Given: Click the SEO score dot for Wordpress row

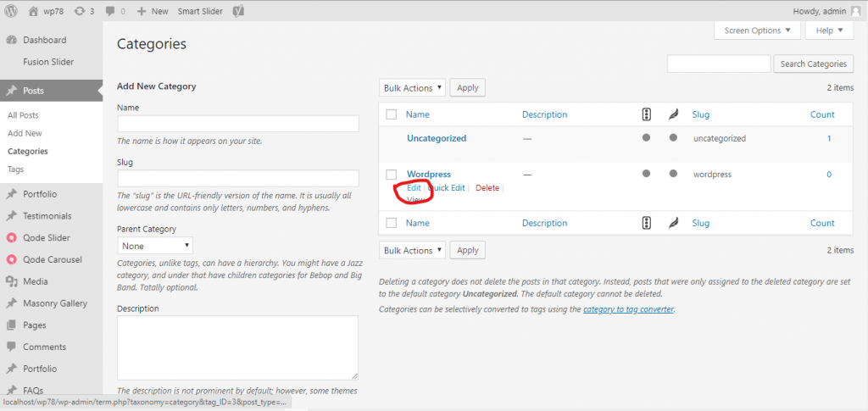Looking at the screenshot, I should 646,174.
